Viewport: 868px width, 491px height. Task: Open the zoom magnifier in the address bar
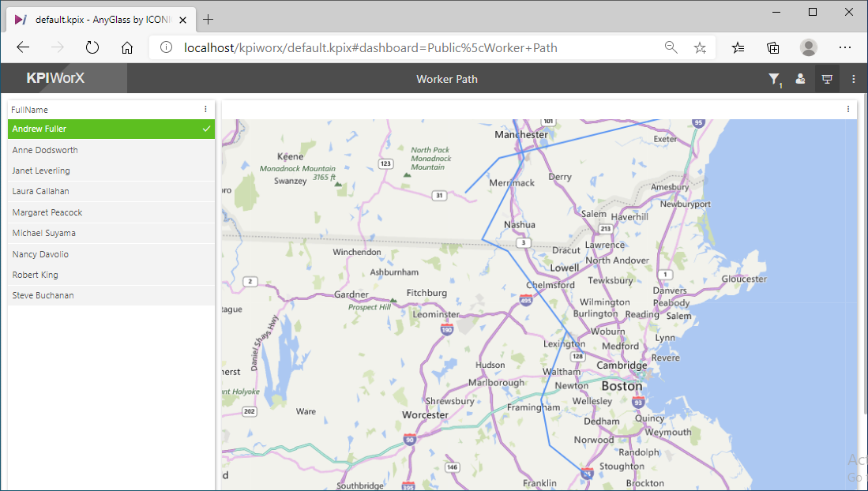671,47
